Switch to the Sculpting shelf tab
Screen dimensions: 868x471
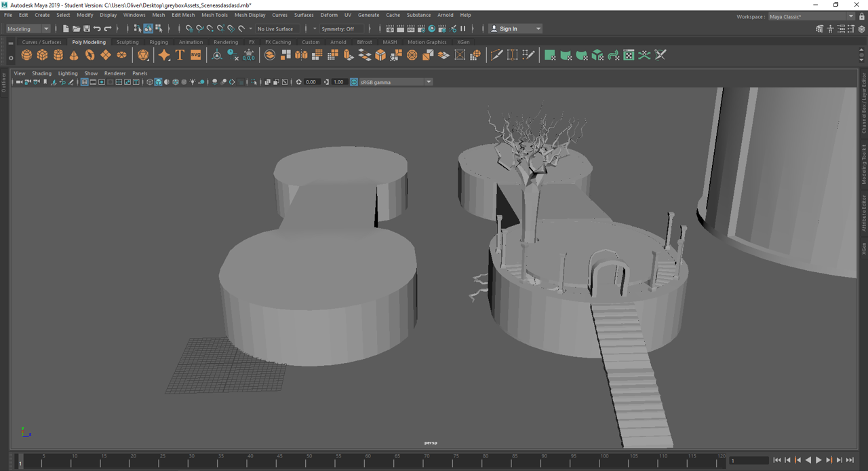(127, 42)
